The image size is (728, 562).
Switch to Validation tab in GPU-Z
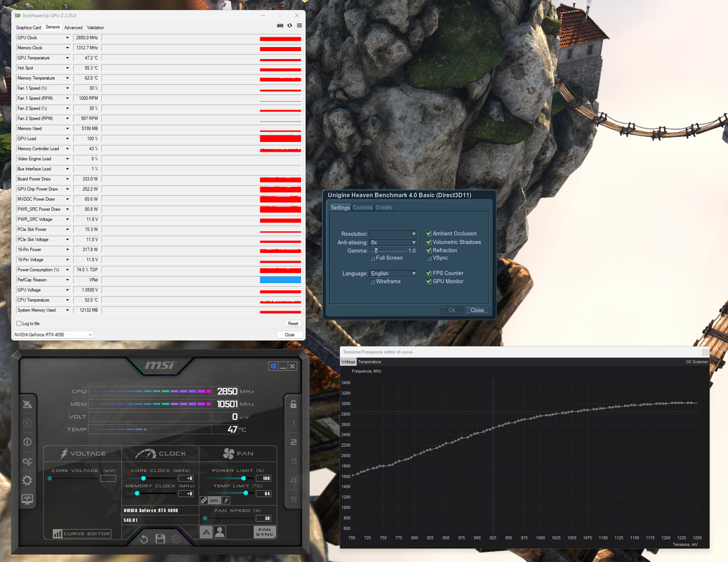[x=95, y=27]
